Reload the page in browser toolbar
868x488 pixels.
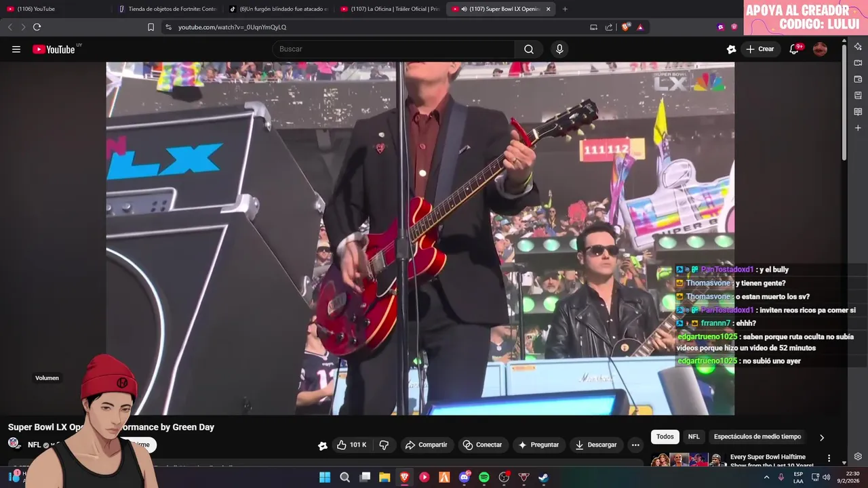pos(37,27)
